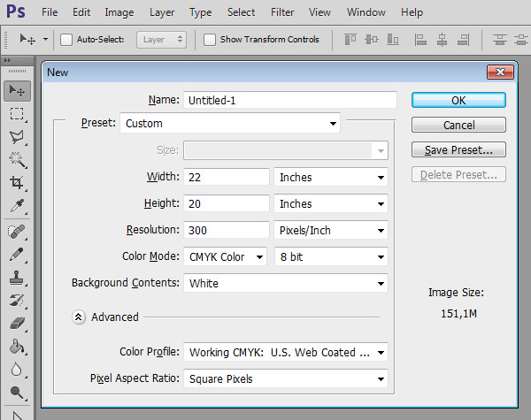Select the Move tool

17,90
